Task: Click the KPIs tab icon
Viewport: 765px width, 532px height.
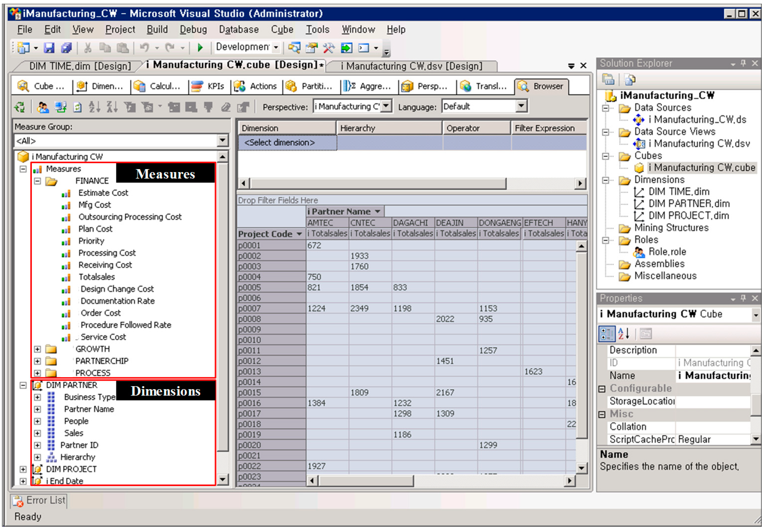Action: coord(197,86)
